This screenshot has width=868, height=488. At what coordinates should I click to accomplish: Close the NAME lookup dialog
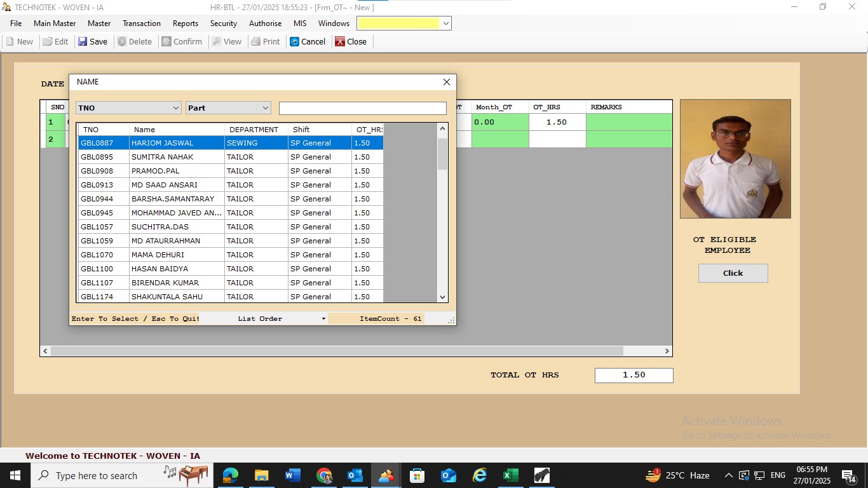coord(446,82)
